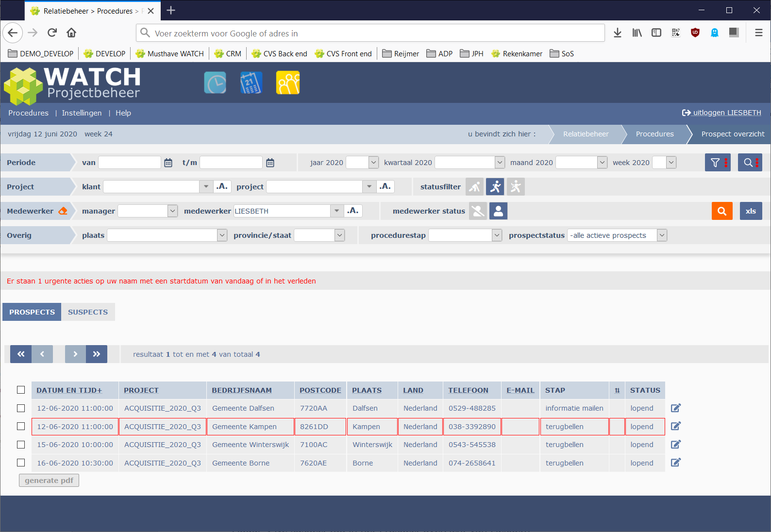This screenshot has height=532, width=771.
Task: Open 't/m' date picker calendar
Action: point(270,163)
